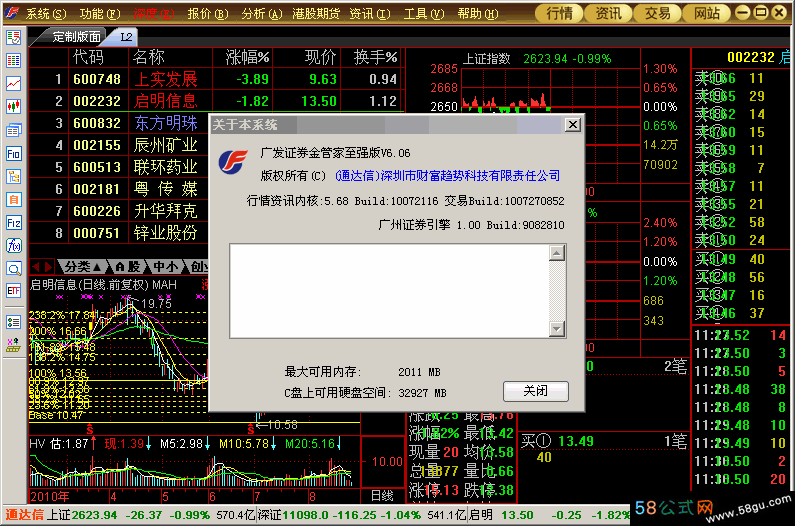Open the 系统(S) menu
Image resolution: width=795 pixels, height=526 pixels.
tap(46, 14)
